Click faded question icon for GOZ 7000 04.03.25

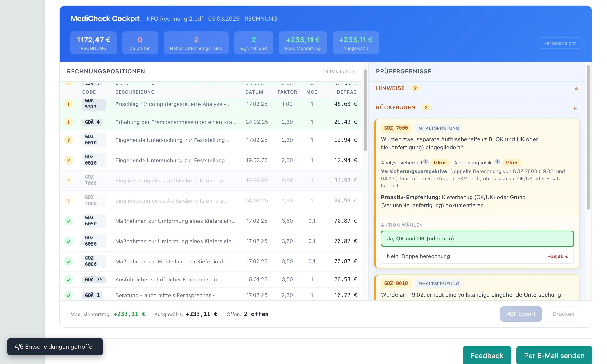pos(68,201)
